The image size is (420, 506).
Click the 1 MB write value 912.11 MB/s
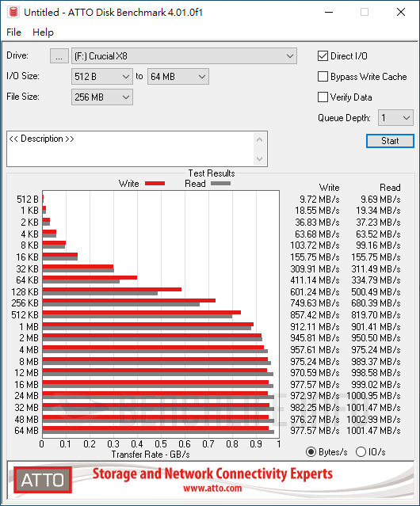315,326
